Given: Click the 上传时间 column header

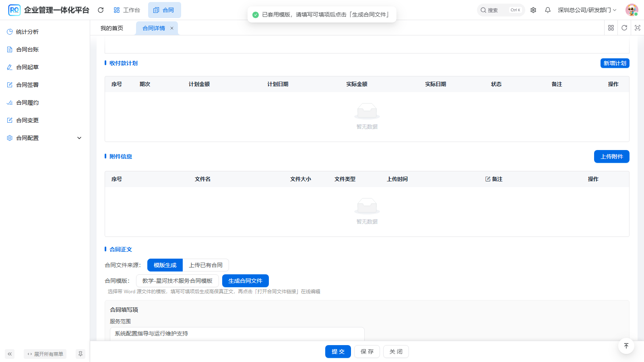Looking at the screenshot, I should pyautogui.click(x=397, y=179).
